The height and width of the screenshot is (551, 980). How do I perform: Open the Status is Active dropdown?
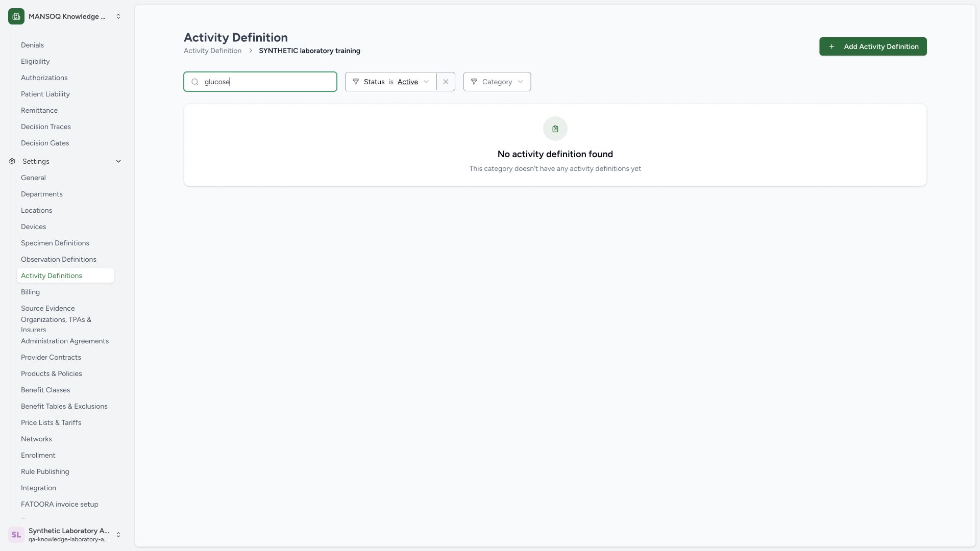(391, 82)
